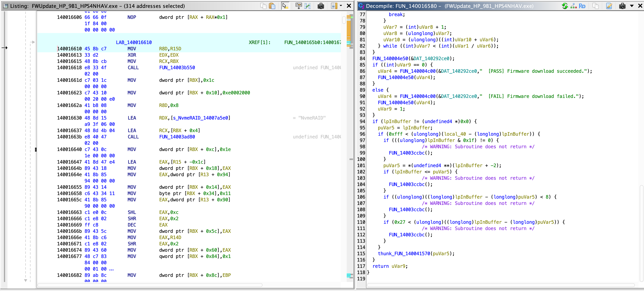Click thunk_FUN_140041570 on line 115
Screen dimensions: 644x291
404,253
